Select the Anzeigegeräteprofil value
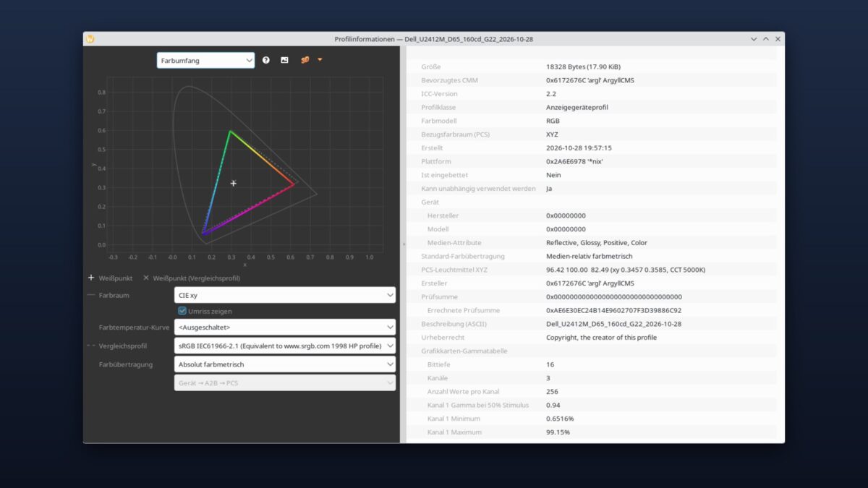This screenshot has height=488, width=868. point(577,107)
